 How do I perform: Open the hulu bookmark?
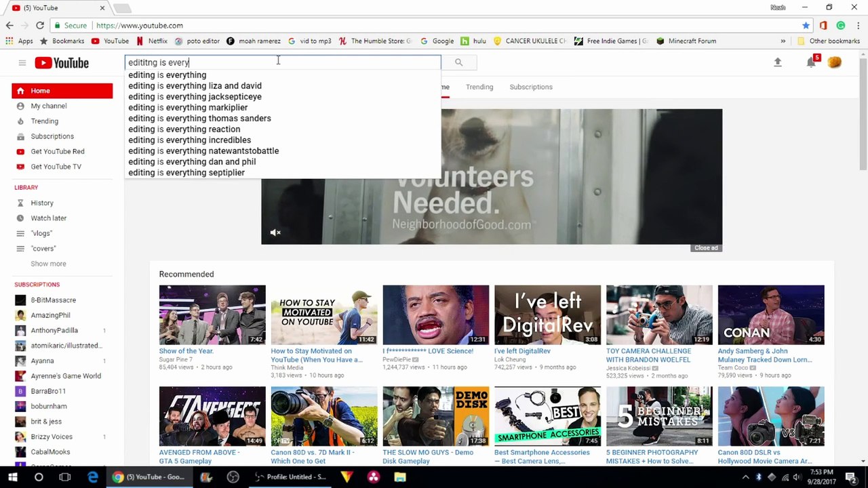pos(473,41)
